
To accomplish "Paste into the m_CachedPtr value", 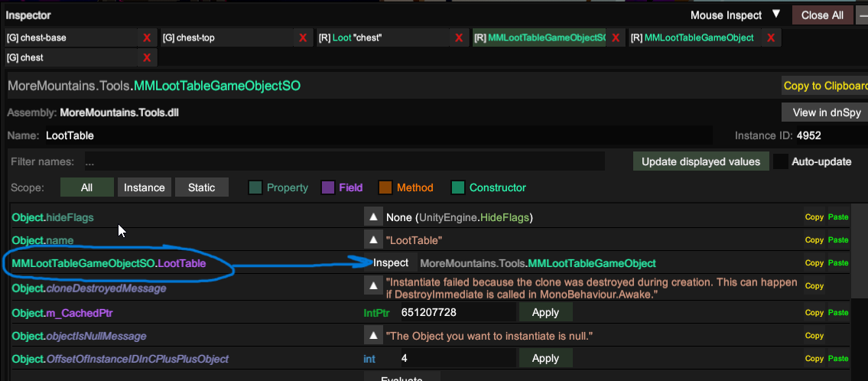I will (x=838, y=312).
